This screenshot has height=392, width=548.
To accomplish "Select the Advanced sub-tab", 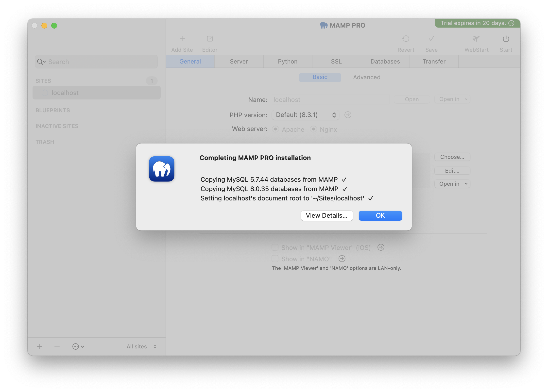I will coord(367,77).
